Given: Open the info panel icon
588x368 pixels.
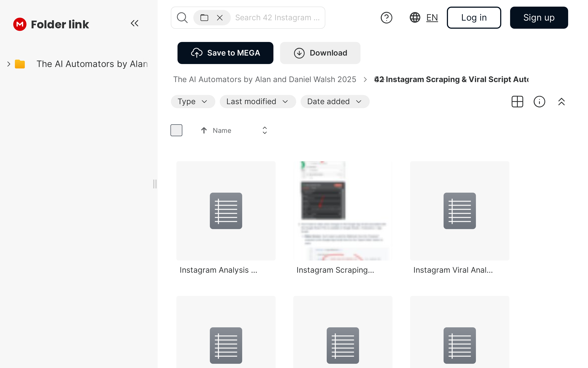Looking at the screenshot, I should click(539, 102).
